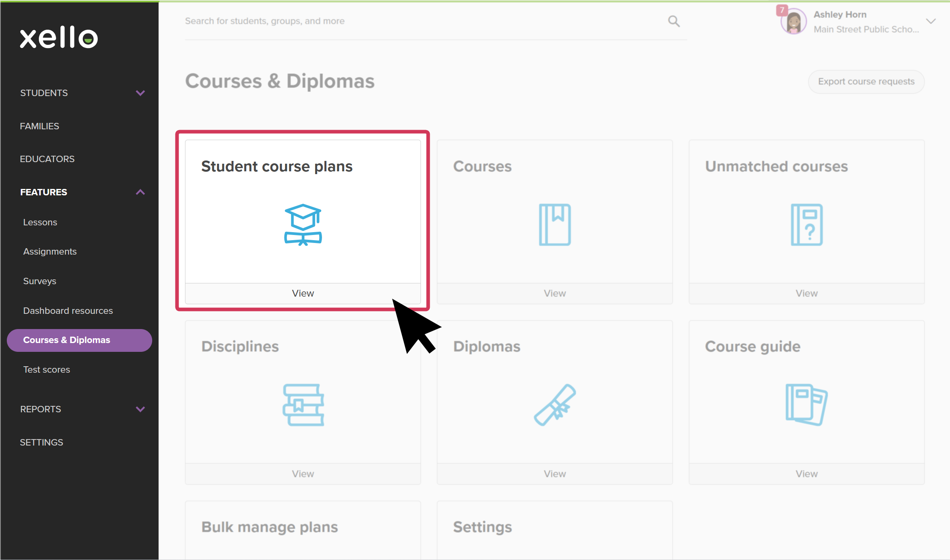Click View under Student course plans

pyautogui.click(x=303, y=293)
